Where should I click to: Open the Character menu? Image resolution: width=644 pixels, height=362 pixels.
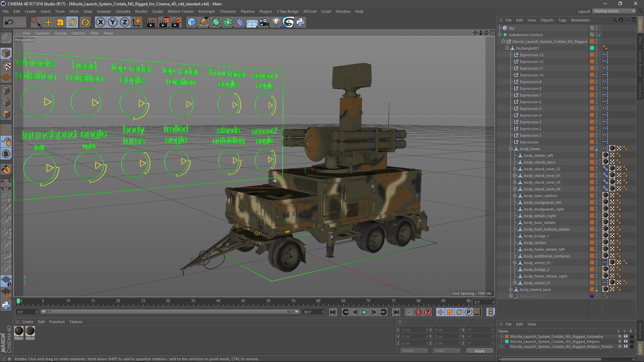[x=228, y=11]
